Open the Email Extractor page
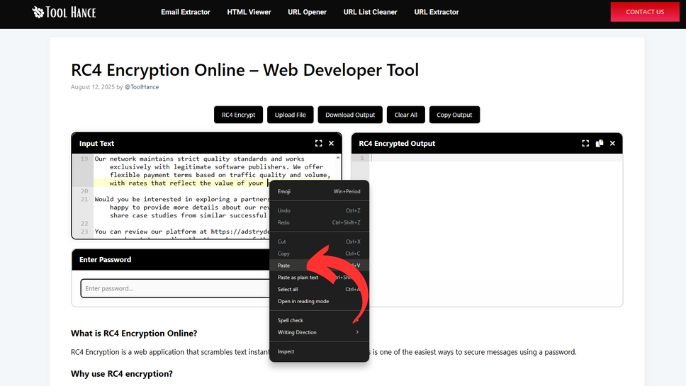686x386 pixels. pos(186,12)
